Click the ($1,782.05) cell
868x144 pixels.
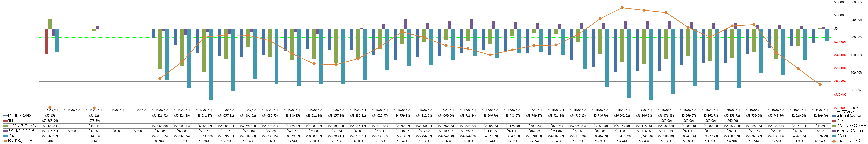point(446,125)
